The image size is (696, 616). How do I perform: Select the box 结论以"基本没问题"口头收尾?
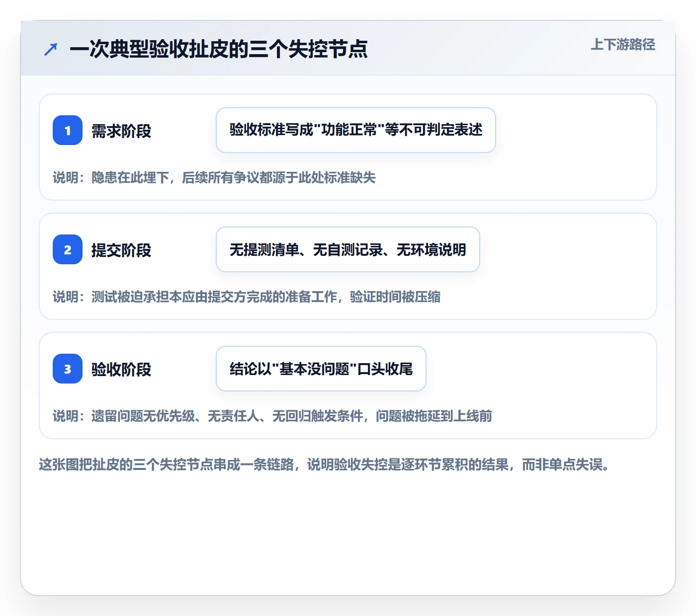point(321,369)
